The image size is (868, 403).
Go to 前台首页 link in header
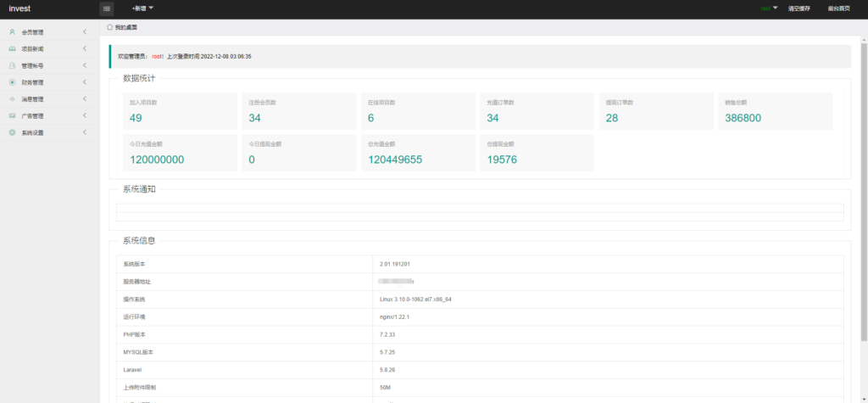point(839,8)
